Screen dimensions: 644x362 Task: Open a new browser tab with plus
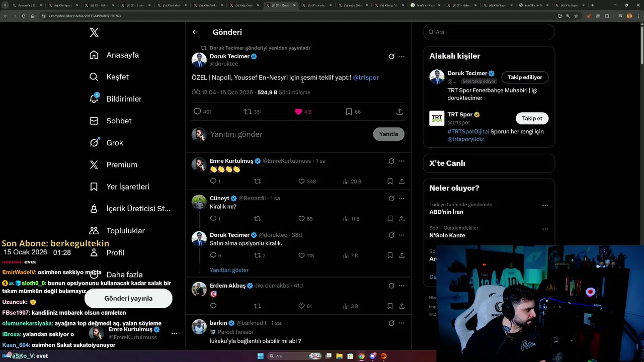click(592, 5)
